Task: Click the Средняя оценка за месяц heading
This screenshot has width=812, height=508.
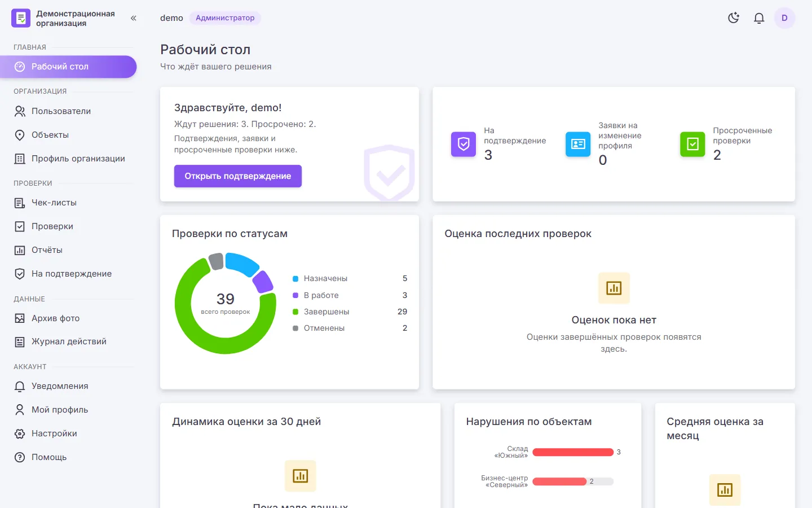Action: 715,428
